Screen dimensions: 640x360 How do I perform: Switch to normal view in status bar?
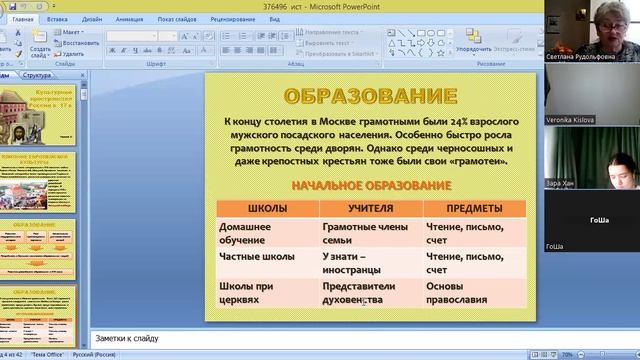coord(535,355)
